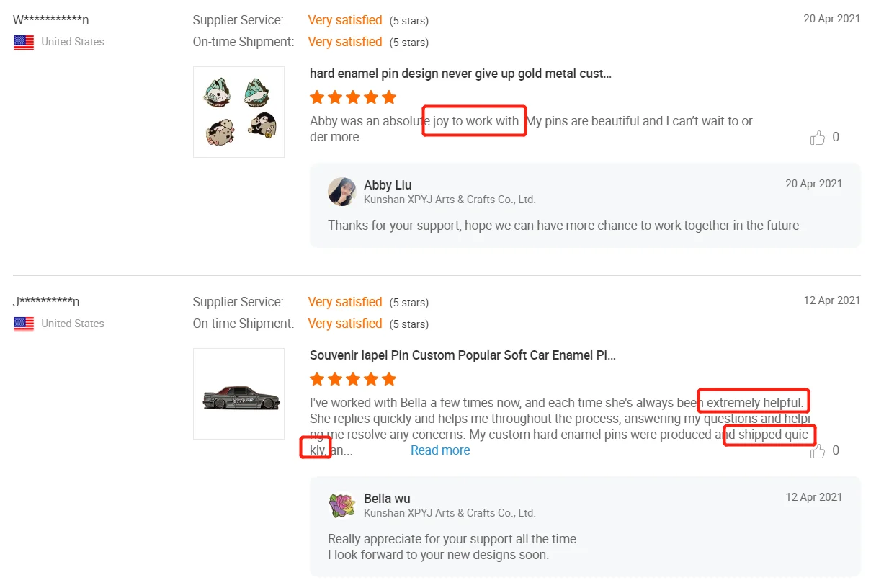Open hard enamel pin design product title
The width and height of the screenshot is (889, 588).
click(x=460, y=73)
